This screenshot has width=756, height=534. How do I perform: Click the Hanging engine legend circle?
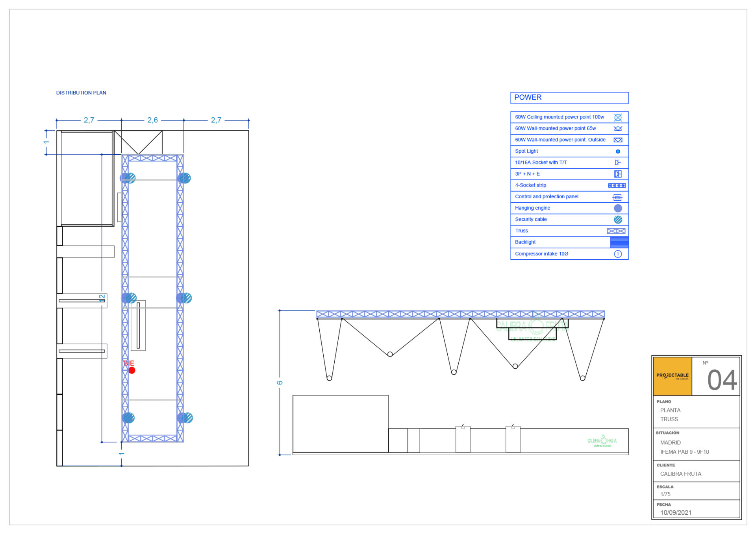click(617, 208)
